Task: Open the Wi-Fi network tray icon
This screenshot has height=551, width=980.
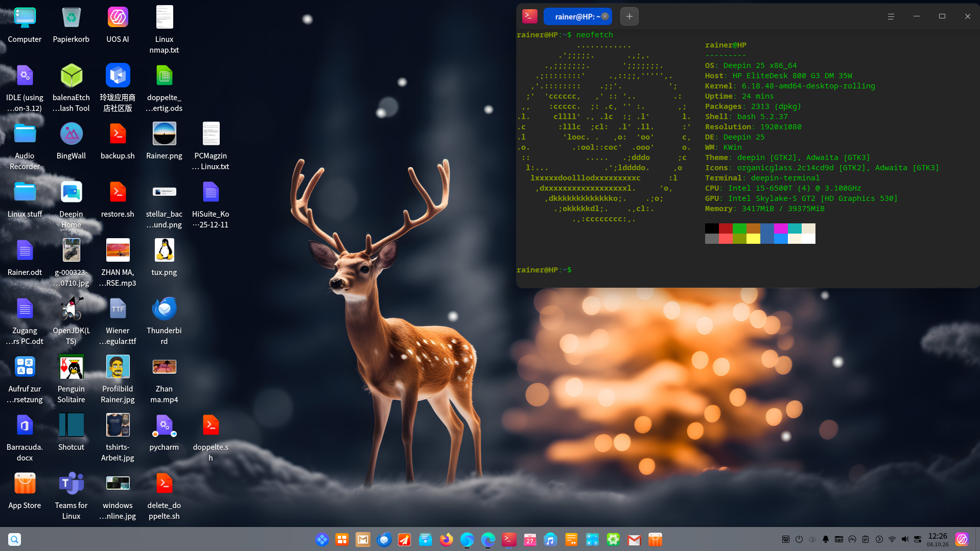Action: (x=892, y=539)
